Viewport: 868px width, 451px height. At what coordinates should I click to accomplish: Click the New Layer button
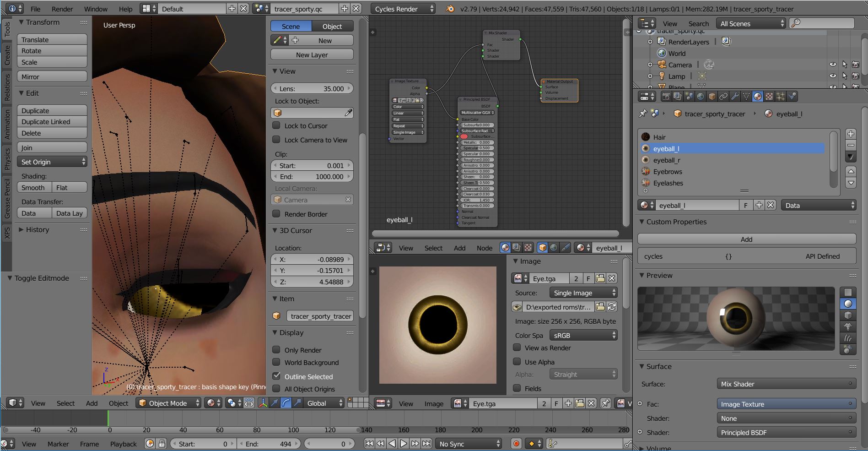coord(312,54)
